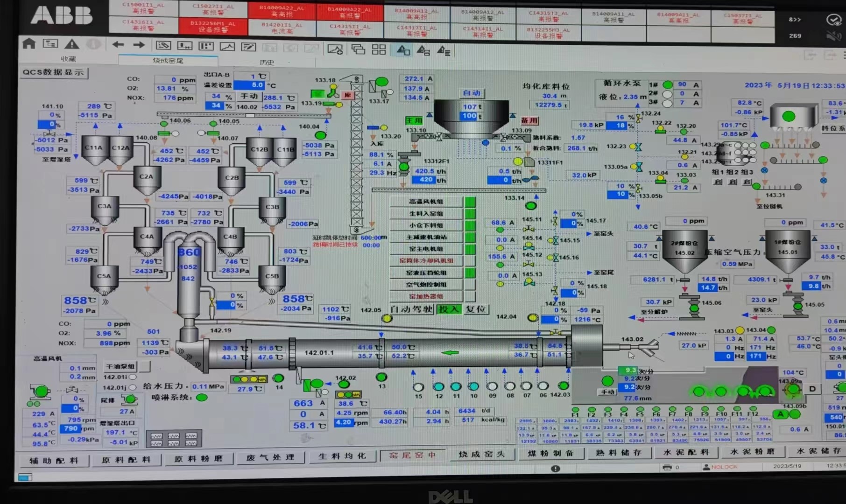The width and height of the screenshot is (846, 504).
Task: Open the 烧成窑头 screen tab
Action: 481,454
